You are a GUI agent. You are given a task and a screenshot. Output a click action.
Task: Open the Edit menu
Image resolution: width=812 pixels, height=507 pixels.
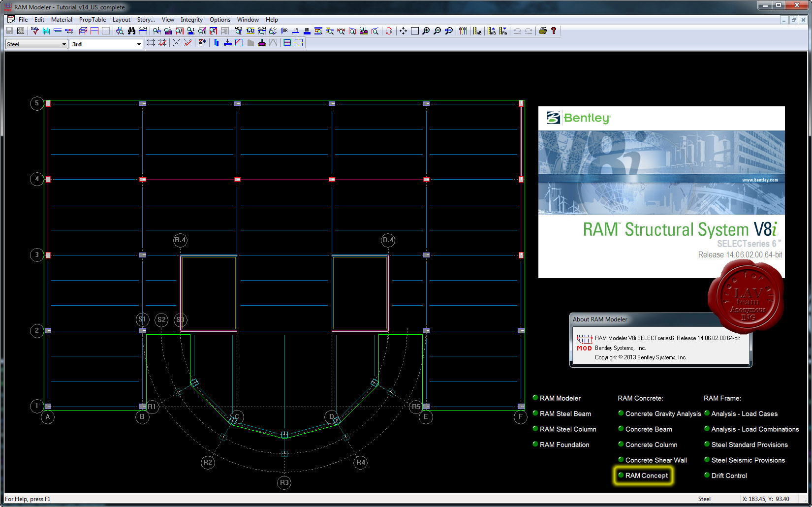click(39, 20)
